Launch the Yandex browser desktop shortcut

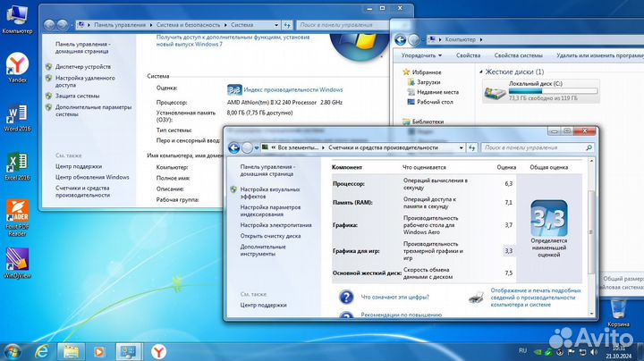(x=17, y=68)
